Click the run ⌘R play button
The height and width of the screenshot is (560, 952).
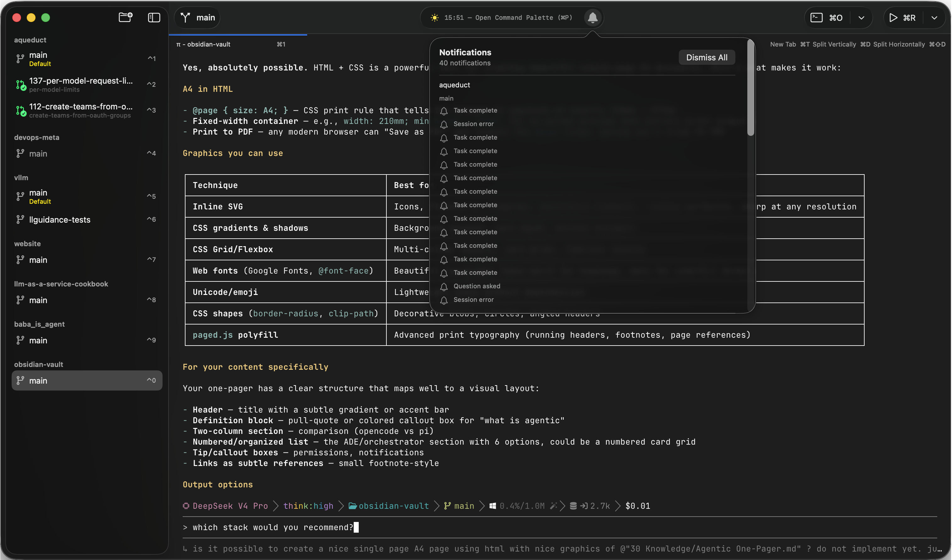pyautogui.click(x=903, y=17)
